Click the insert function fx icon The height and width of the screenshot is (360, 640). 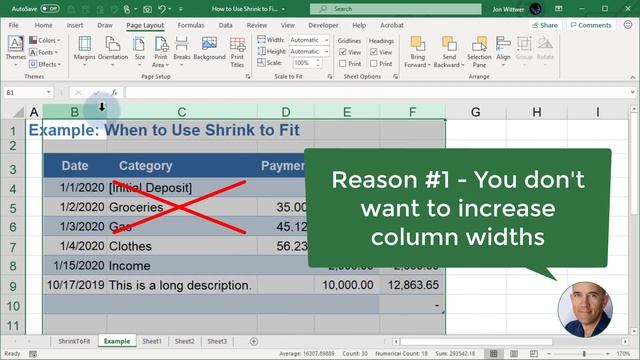[x=115, y=93]
